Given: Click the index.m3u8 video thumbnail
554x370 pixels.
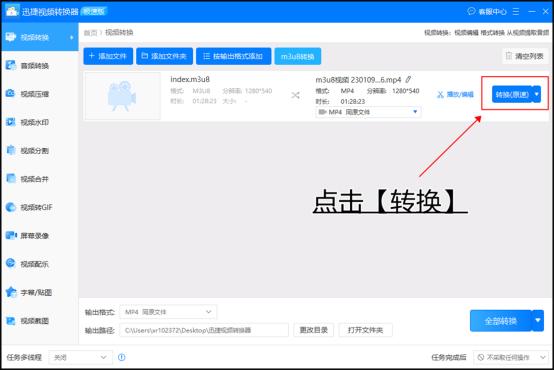Looking at the screenshot, I should (x=122, y=96).
